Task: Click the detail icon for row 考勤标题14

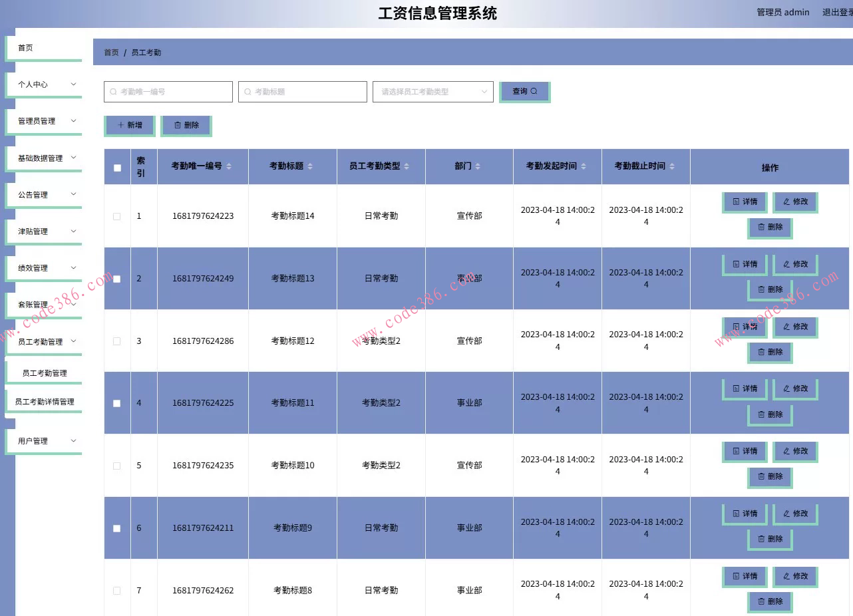Action: click(x=736, y=202)
